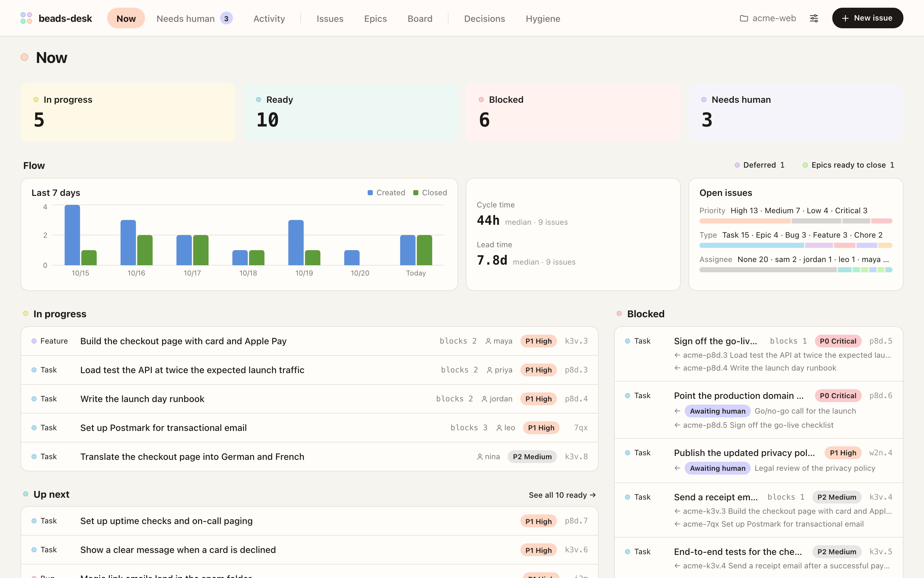Go to the Hygiene tab
Image resolution: width=924 pixels, height=578 pixels.
pyautogui.click(x=543, y=18)
